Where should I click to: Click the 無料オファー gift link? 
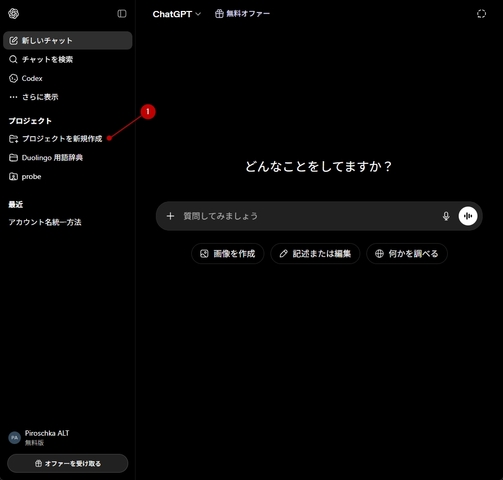pyautogui.click(x=242, y=14)
